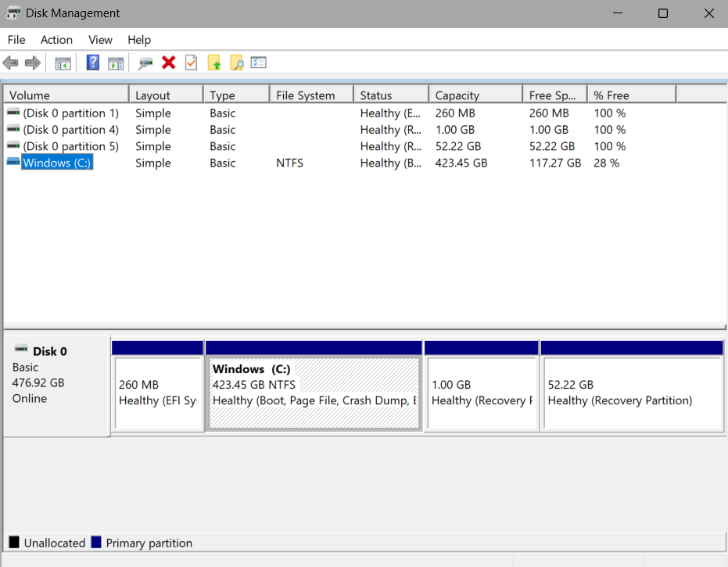
Task: Click the yellow folder with green arrow icon
Action: point(214,63)
